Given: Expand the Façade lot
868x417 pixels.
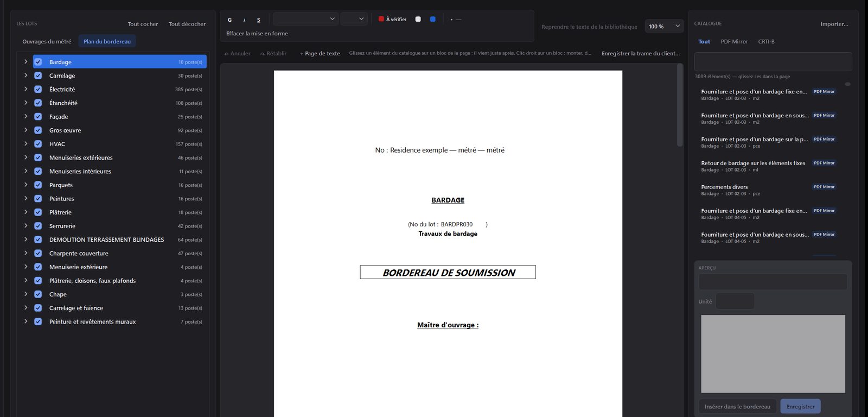Looking at the screenshot, I should coord(25,116).
